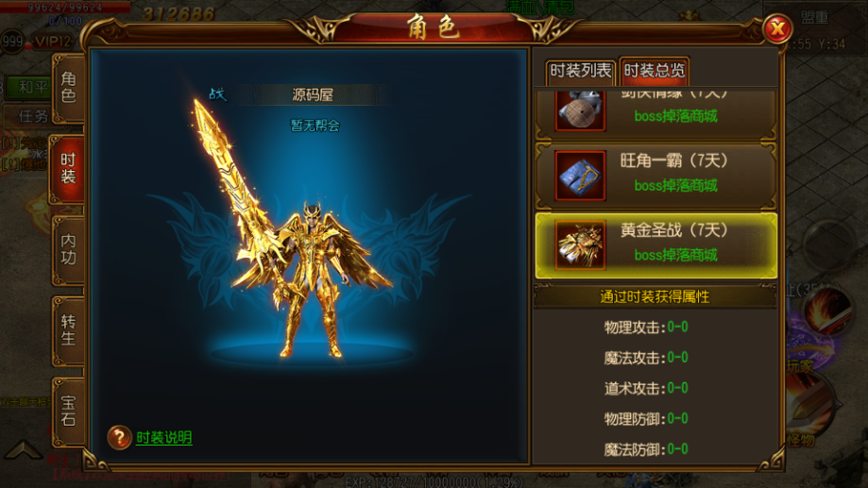Open the 时装说明 link
The image size is (868, 488).
(x=164, y=438)
